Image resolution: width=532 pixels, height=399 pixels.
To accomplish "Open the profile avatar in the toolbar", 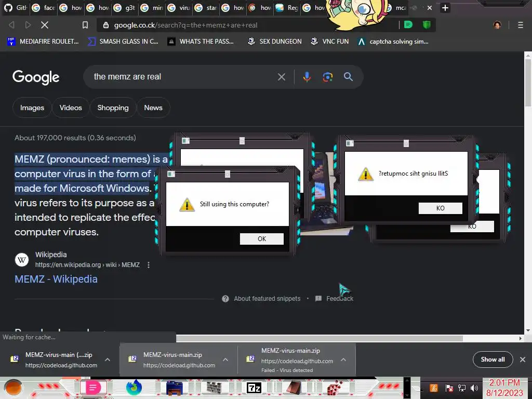I will [x=497, y=25].
